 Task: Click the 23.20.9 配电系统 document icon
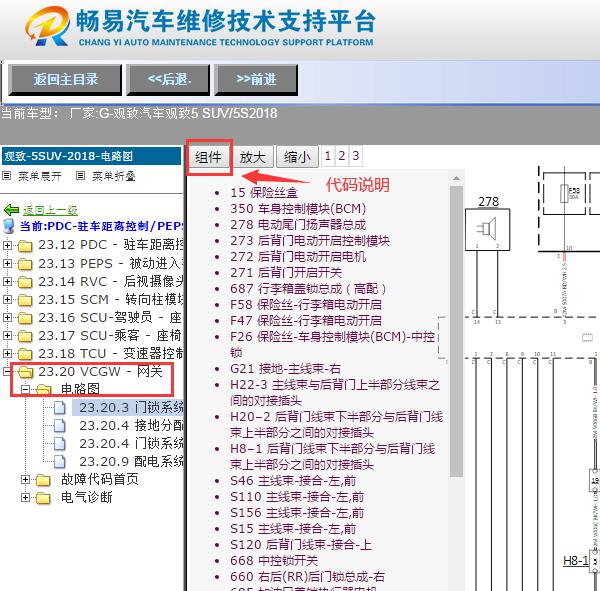point(60,462)
